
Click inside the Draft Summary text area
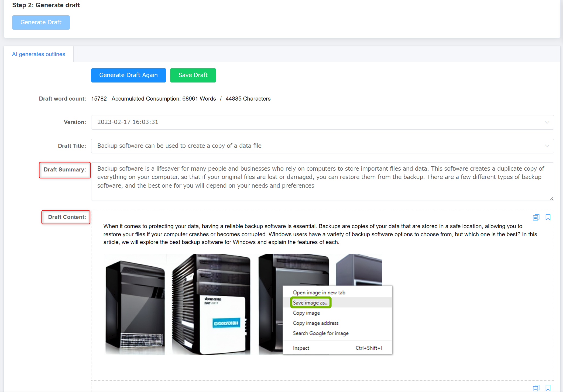pos(322,181)
